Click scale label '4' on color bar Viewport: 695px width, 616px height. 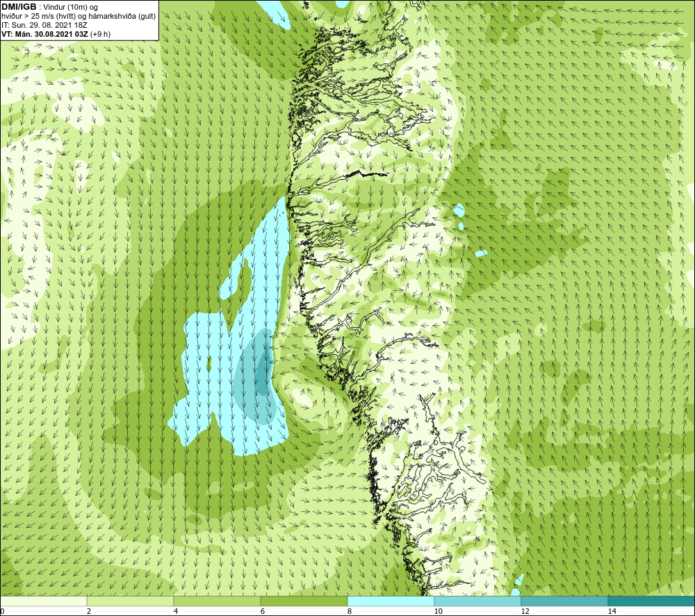click(176, 611)
